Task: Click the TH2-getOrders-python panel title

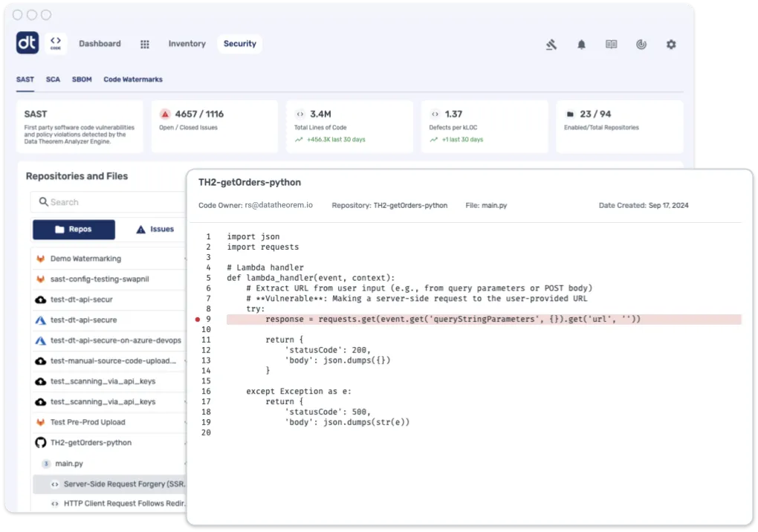Action: (250, 182)
